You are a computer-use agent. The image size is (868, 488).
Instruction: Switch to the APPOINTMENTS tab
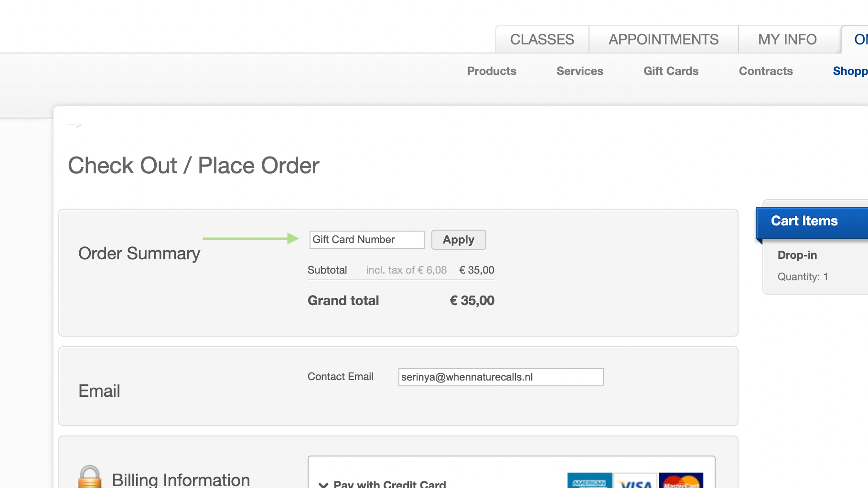pos(663,39)
